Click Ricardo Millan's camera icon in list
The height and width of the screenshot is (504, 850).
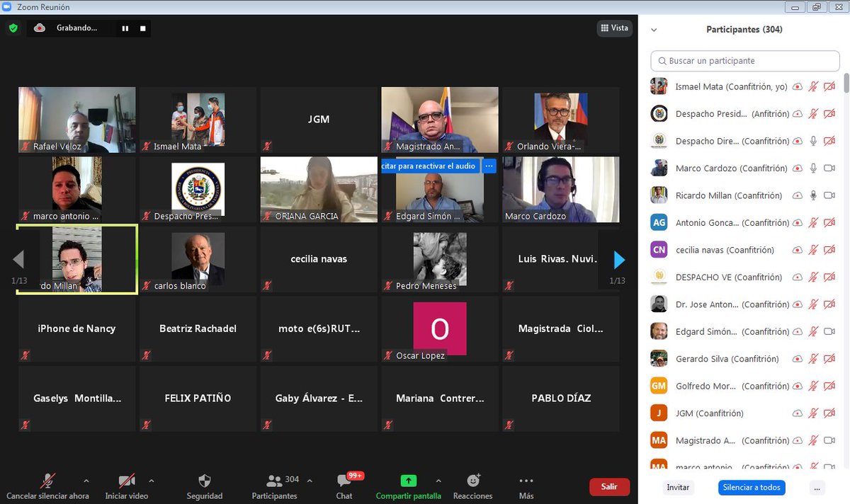829,195
